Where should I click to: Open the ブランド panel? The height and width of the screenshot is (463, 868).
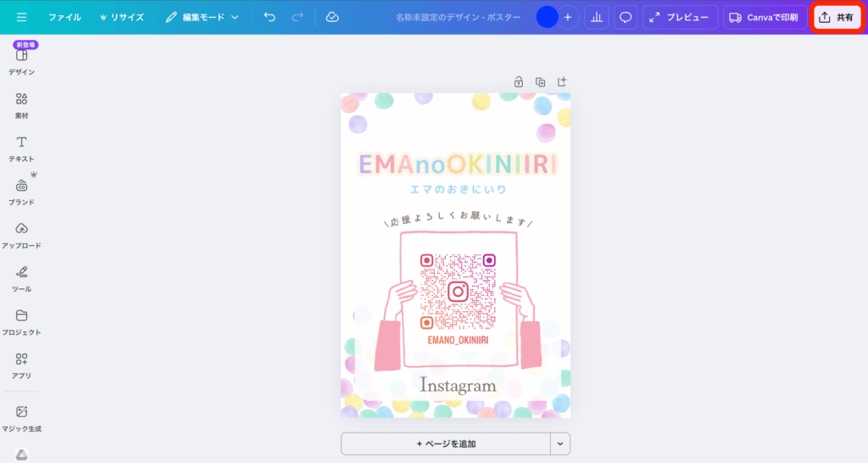pos(21,192)
